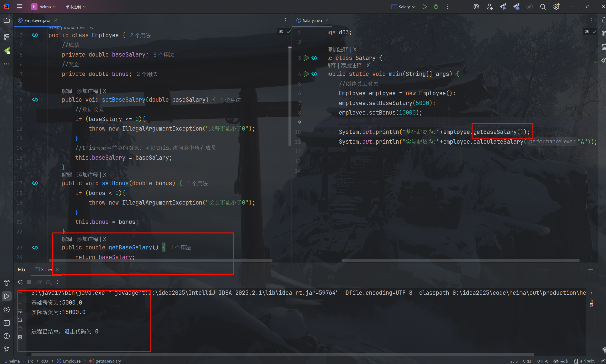Click 添加注释 above getBaseSalary method
This screenshot has height=364, width=606.
(x=88, y=239)
